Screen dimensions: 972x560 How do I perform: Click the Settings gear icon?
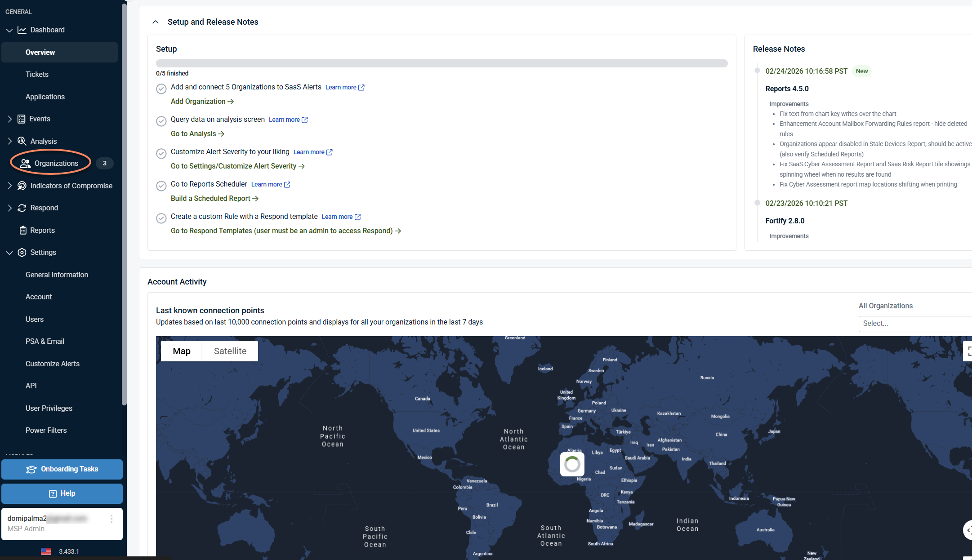tap(22, 252)
